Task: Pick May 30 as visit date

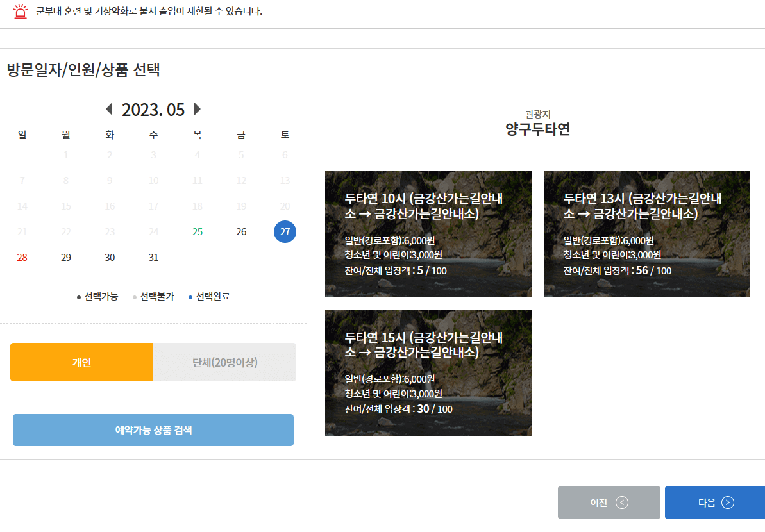Action: click(x=110, y=257)
